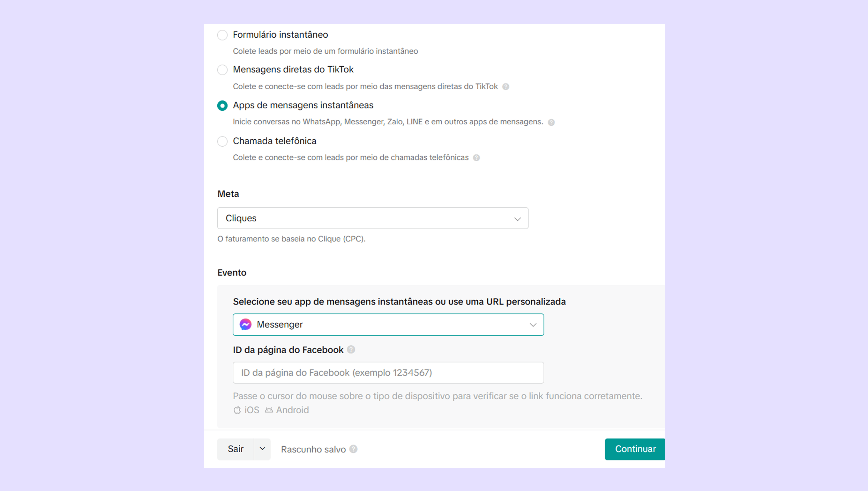Click the Android text label link

292,410
